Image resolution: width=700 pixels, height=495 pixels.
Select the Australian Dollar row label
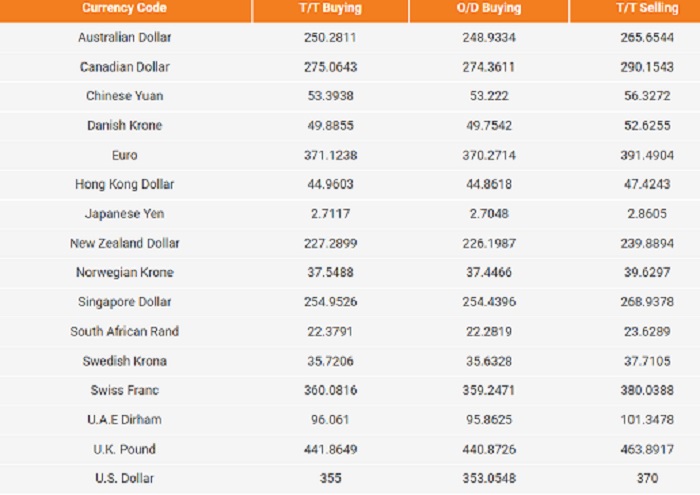(x=125, y=37)
